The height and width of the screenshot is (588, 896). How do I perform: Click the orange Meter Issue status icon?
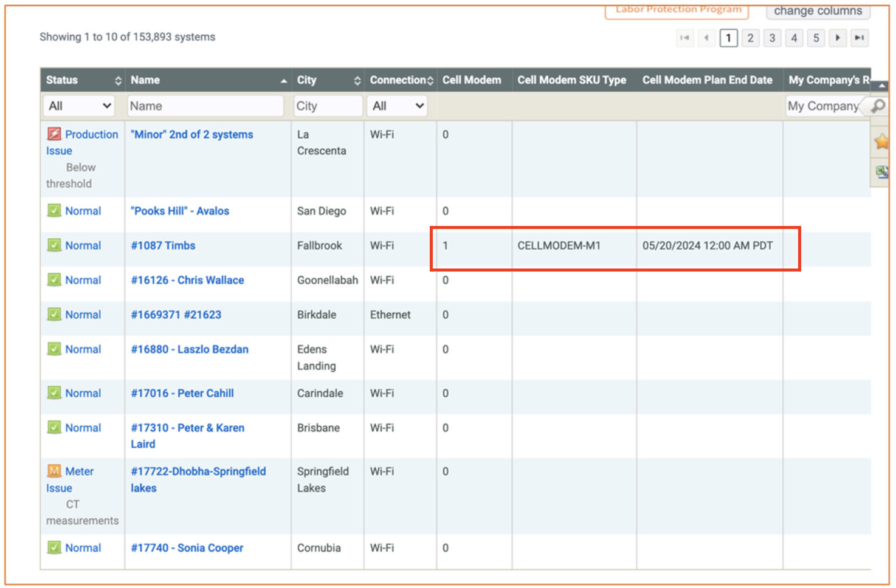coord(54,471)
